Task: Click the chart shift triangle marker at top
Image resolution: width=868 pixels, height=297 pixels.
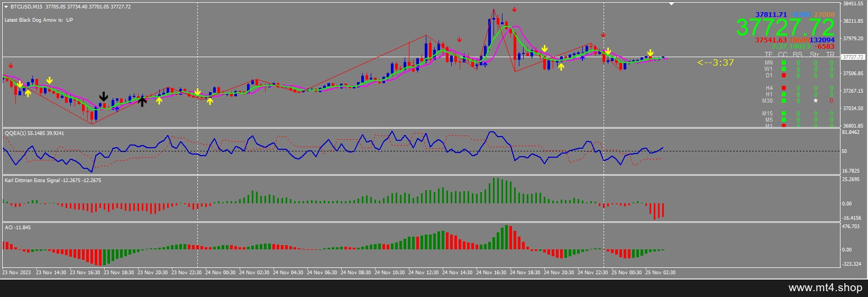Action: [x=672, y=4]
